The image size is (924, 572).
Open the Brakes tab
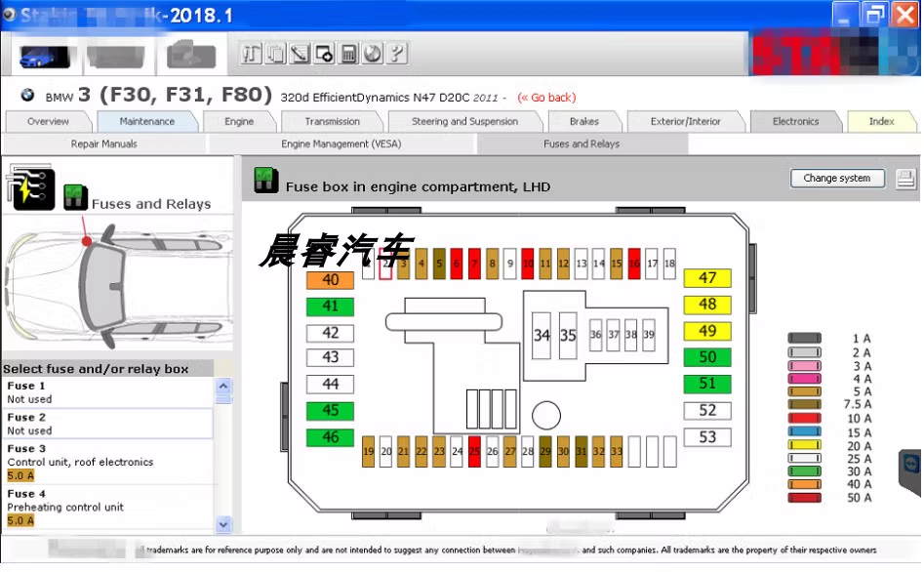584,121
